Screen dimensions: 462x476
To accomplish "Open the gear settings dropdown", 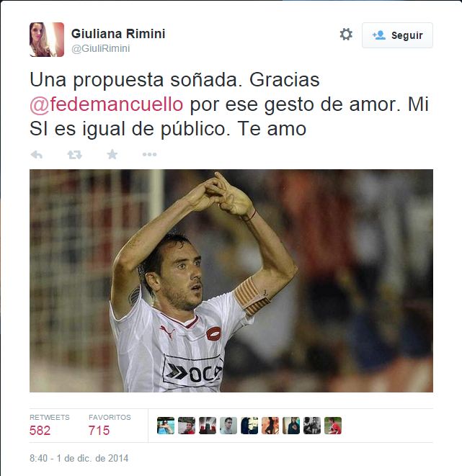I will pyautogui.click(x=346, y=35).
